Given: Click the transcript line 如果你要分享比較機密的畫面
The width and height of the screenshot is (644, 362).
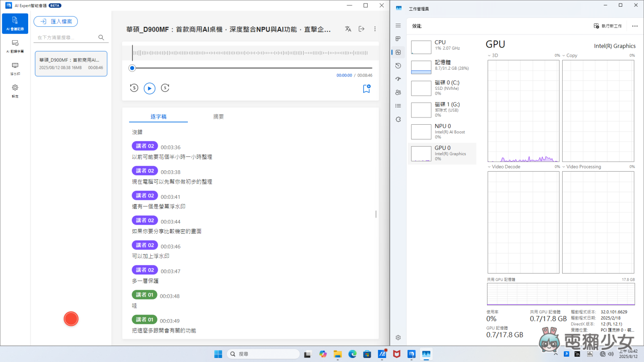Looking at the screenshot, I should (167, 232).
